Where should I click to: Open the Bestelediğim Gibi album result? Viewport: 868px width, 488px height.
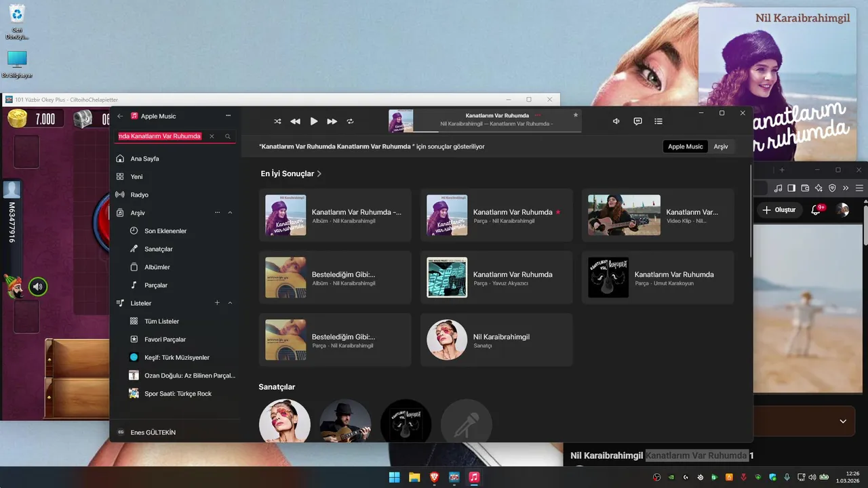[335, 277]
